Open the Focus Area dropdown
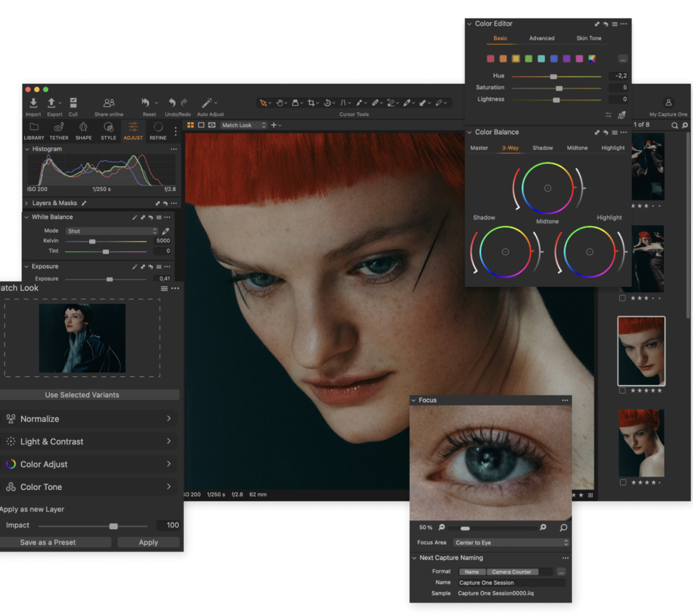Screen dimensions: 693x616 pos(512,543)
